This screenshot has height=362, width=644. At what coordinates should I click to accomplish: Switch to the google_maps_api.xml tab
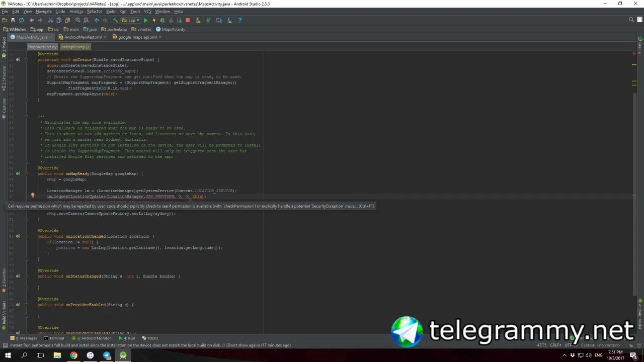point(137,37)
